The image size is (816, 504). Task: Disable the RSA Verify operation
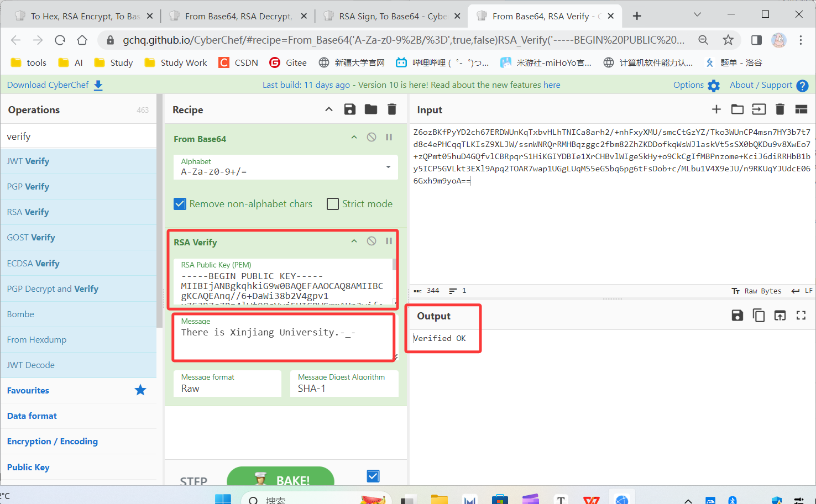372,241
